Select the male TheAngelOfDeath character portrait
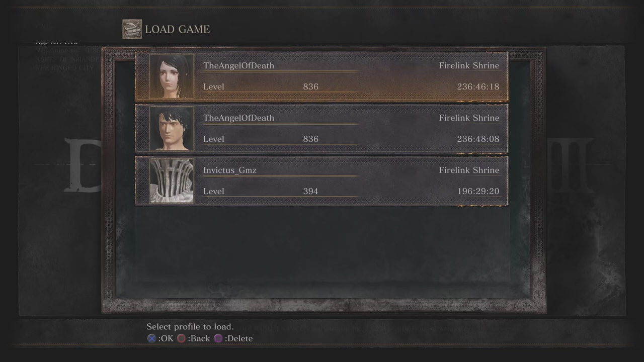Screen dimensions: 644x362 point(172,129)
